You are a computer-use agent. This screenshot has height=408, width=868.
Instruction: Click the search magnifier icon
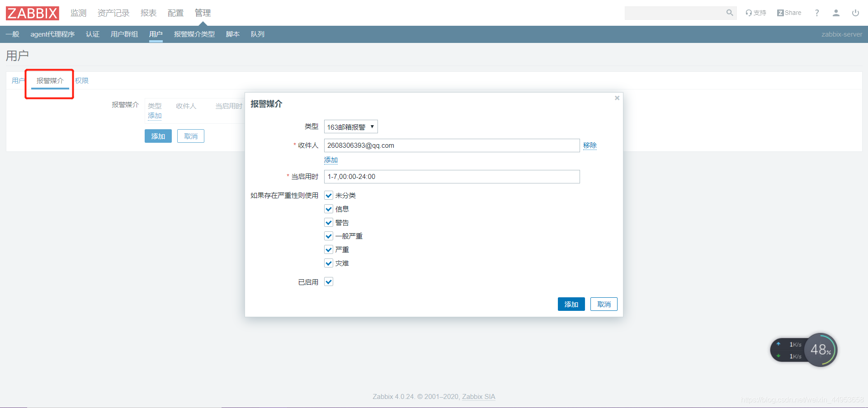pyautogui.click(x=729, y=13)
